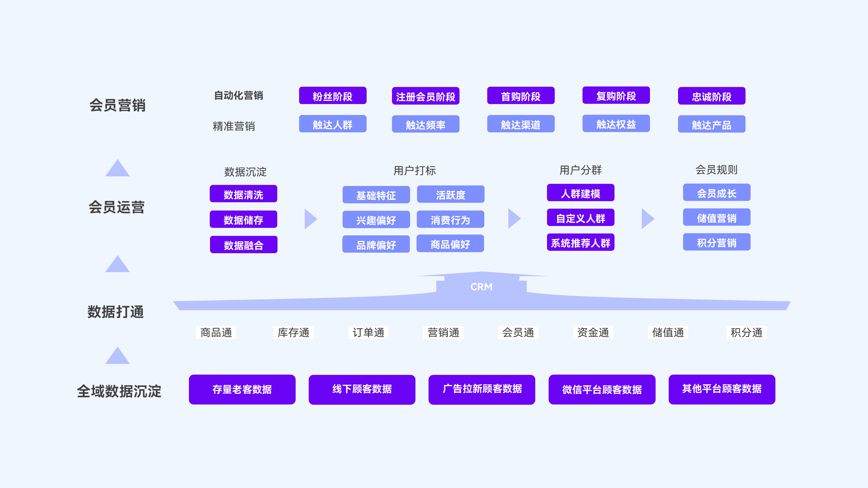Image resolution: width=868 pixels, height=488 pixels.
Task: Click right arrow between 自定义人群 and 储值营销
Action: [648, 219]
